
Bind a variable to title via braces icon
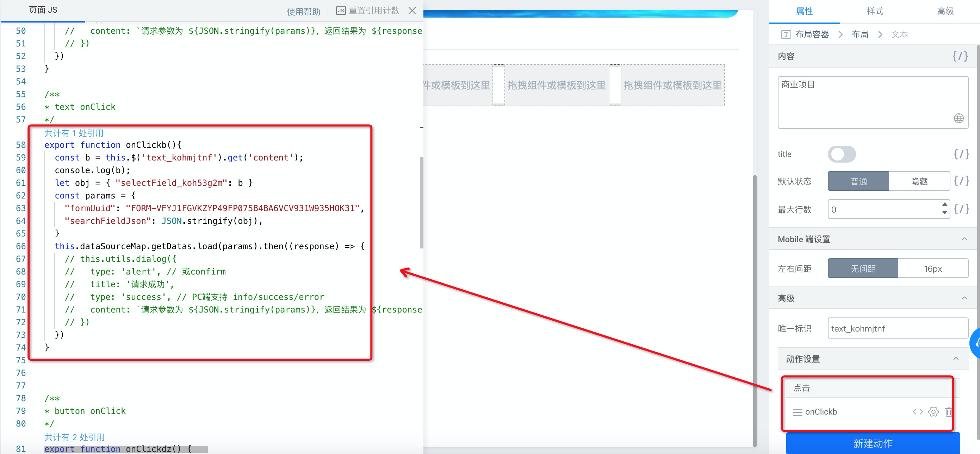961,154
